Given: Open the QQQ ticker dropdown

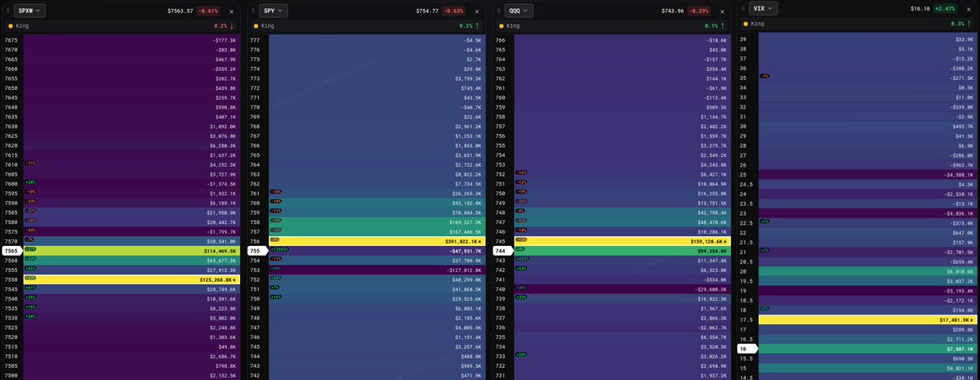Looking at the screenshot, I should point(519,11).
